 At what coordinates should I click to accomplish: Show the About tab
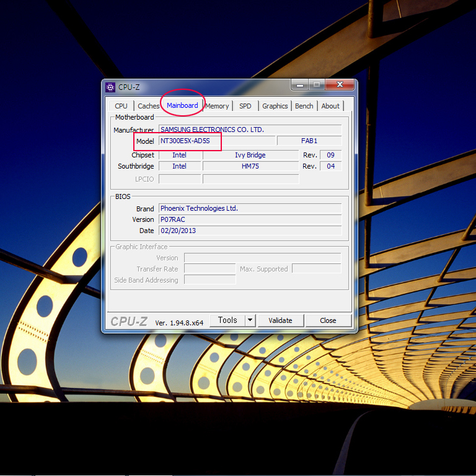pos(330,106)
